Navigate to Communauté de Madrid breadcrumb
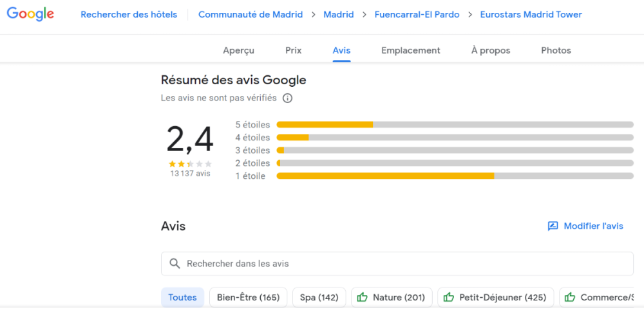644x312 pixels. [x=251, y=14]
